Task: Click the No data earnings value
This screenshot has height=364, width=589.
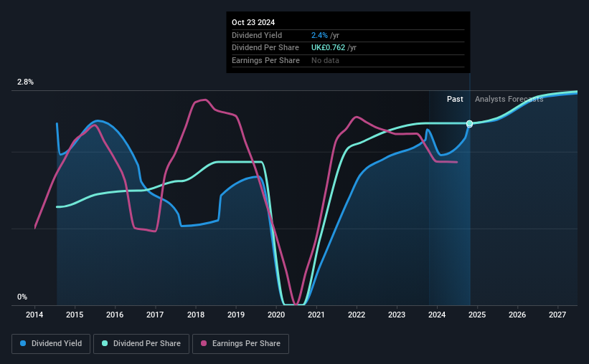Action: pos(325,60)
